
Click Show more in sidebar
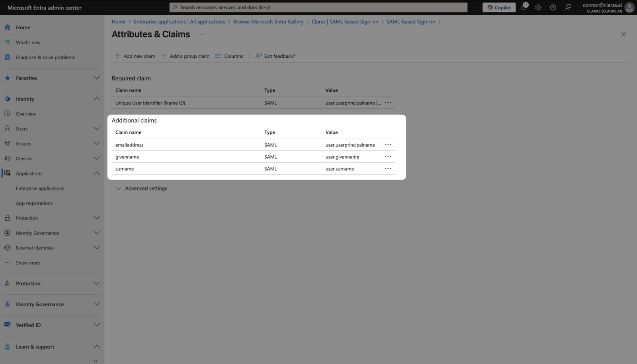[x=28, y=263]
